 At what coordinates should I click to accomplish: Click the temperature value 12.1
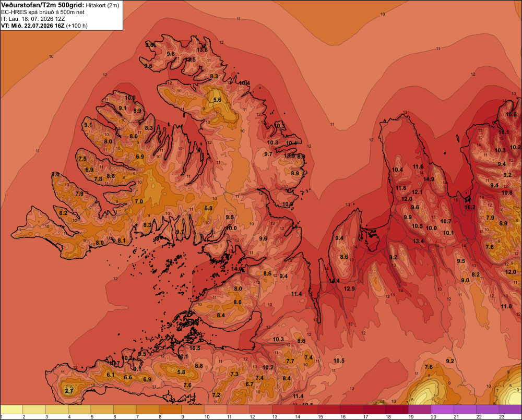[417, 193]
